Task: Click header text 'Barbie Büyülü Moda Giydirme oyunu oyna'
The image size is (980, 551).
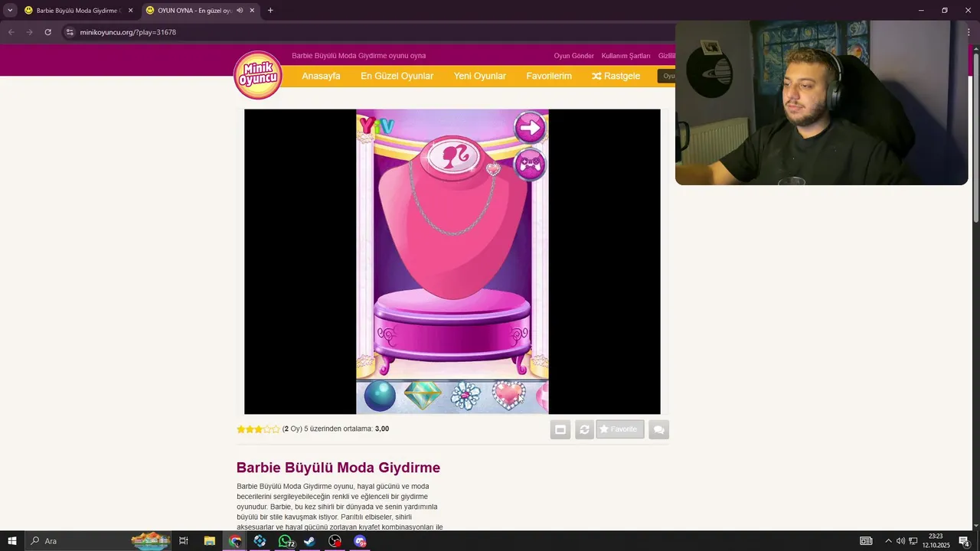Action: point(358,56)
